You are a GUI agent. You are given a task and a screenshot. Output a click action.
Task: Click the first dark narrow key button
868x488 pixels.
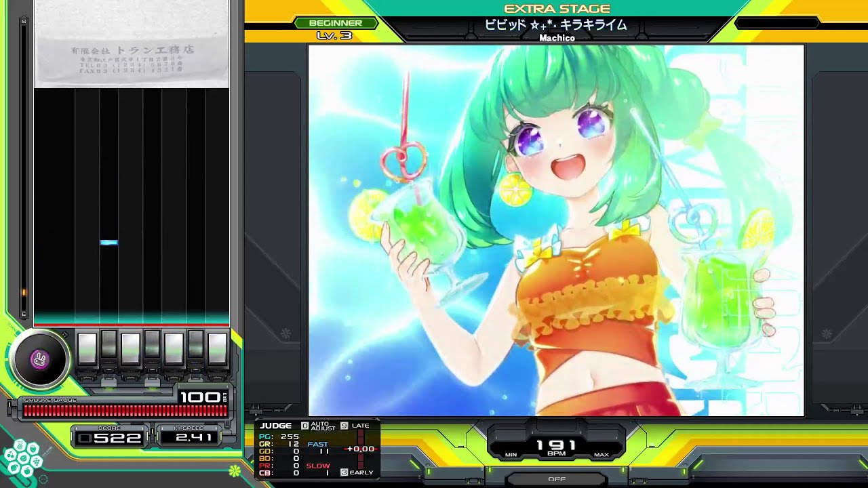[109, 346]
